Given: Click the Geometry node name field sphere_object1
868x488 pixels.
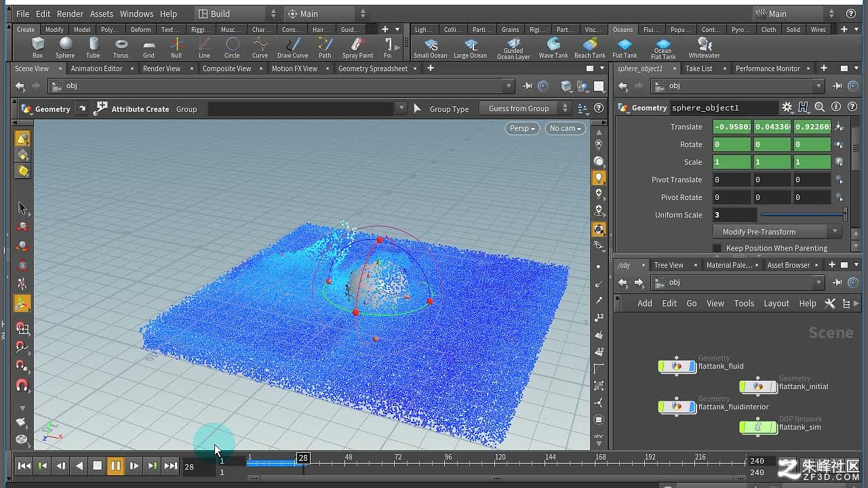Looking at the screenshot, I should click(724, 108).
